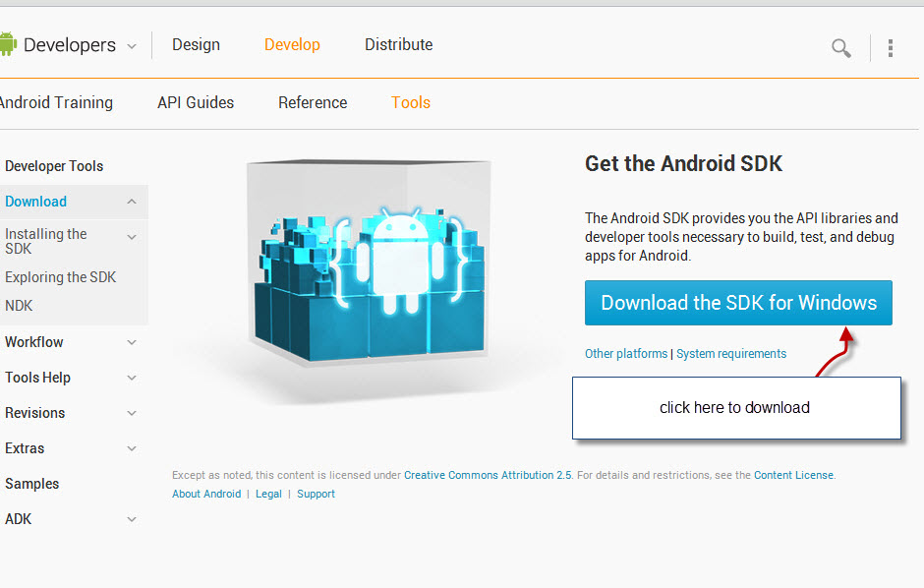The image size is (924, 588).
Task: Expand the Developers dropdown
Action: click(133, 44)
